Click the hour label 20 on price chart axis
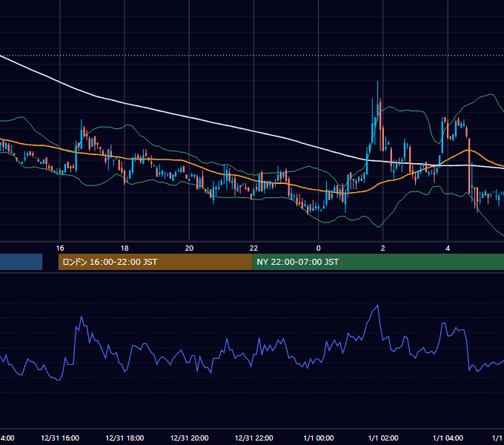This screenshot has width=504, height=445. click(x=189, y=248)
